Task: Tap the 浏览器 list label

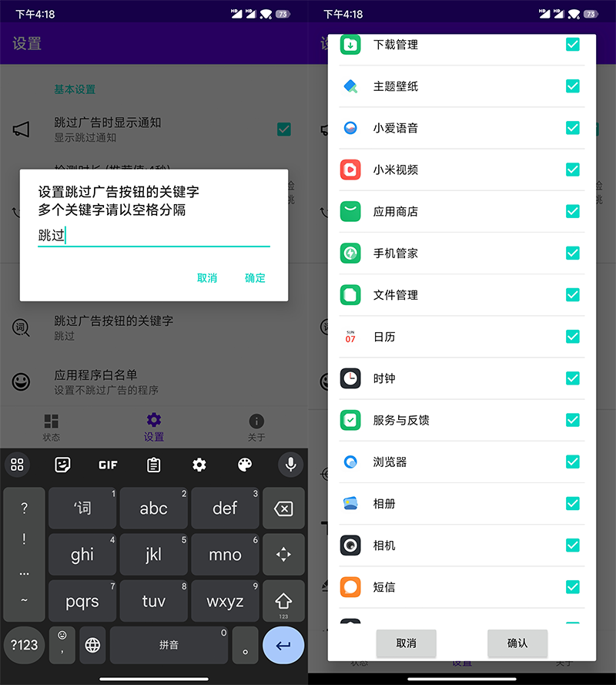Action: point(390,462)
